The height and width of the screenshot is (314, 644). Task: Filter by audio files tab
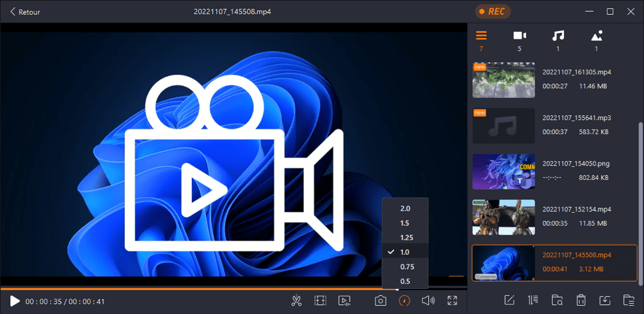pyautogui.click(x=558, y=41)
